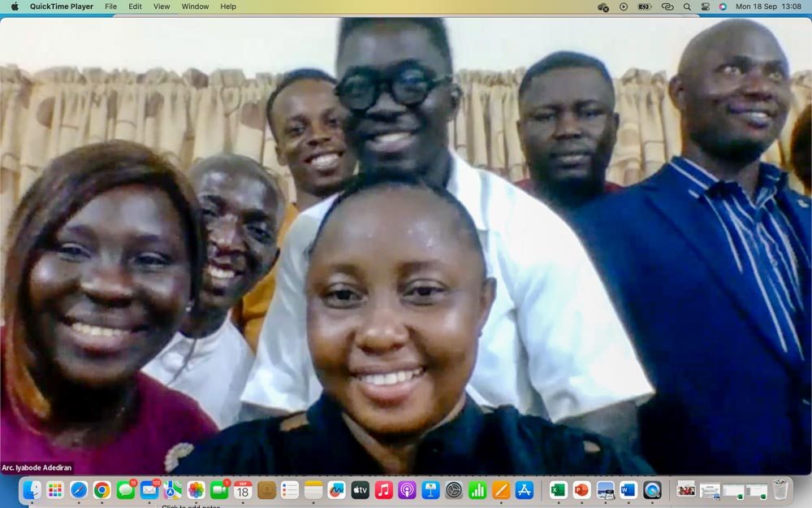The image size is (812, 508).
Task: Switch to Microsoft PowerPoint in the Dock
Action: click(x=581, y=490)
